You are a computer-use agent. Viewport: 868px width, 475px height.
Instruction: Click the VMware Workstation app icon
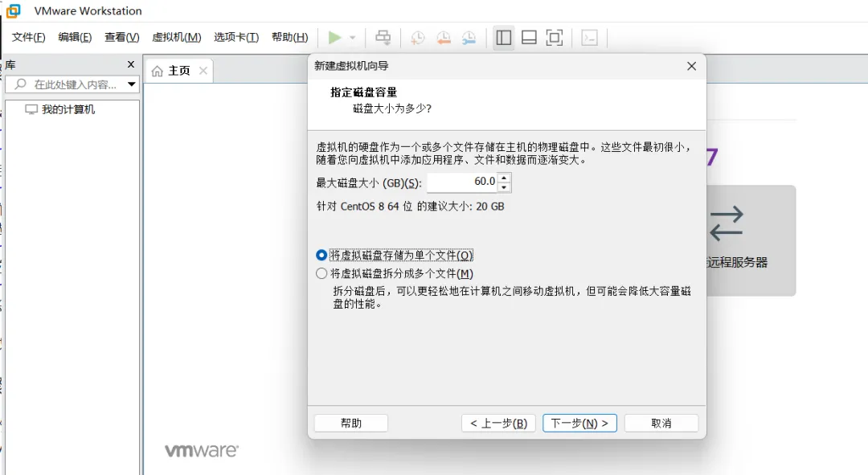click(x=14, y=10)
